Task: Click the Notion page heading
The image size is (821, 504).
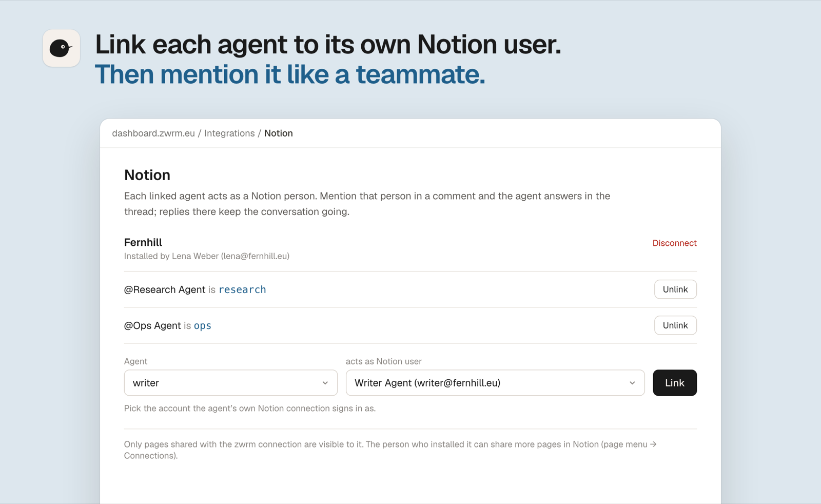Action: coord(147,175)
